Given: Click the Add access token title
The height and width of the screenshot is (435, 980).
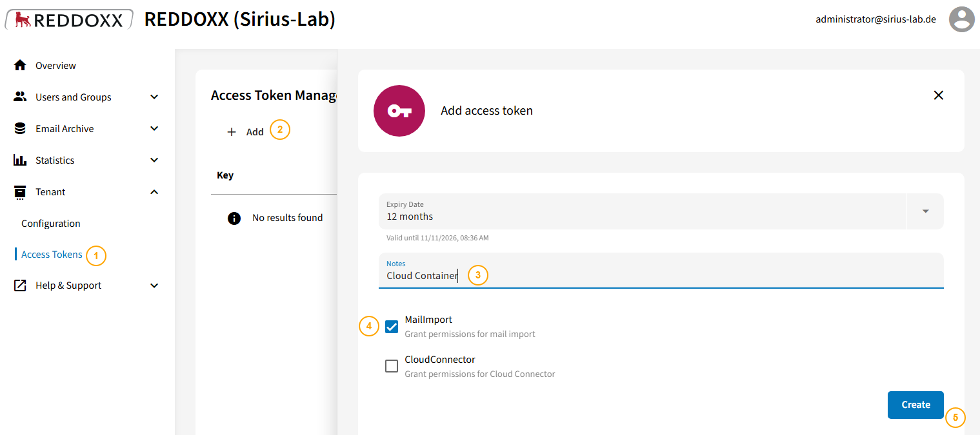Looking at the screenshot, I should 486,111.
